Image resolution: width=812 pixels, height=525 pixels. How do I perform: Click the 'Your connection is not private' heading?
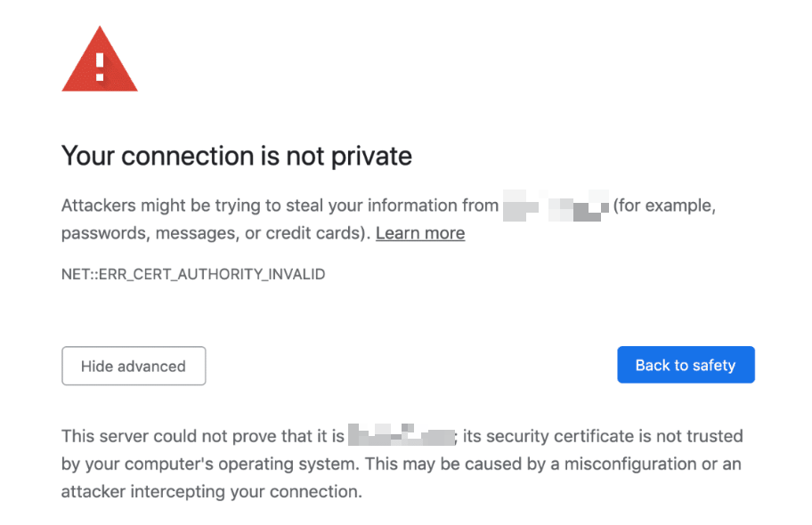point(237,157)
